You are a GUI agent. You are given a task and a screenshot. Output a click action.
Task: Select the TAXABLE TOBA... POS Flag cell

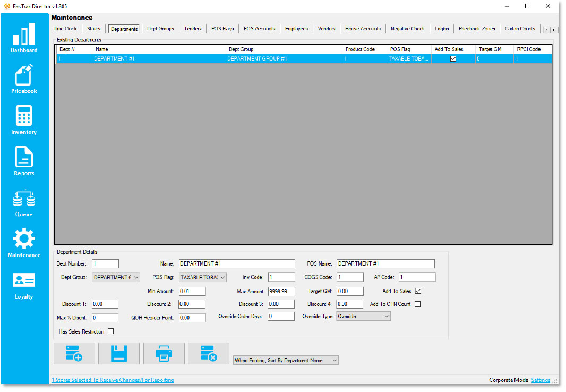click(x=409, y=58)
